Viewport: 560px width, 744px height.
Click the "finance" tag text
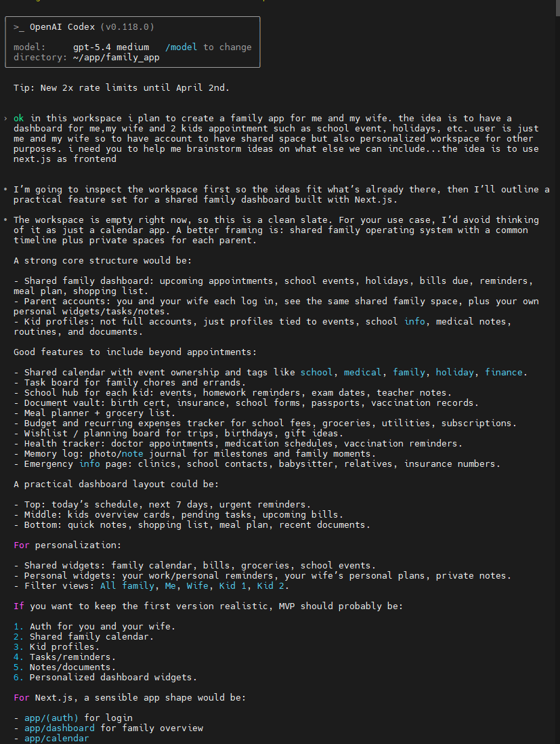pos(503,373)
